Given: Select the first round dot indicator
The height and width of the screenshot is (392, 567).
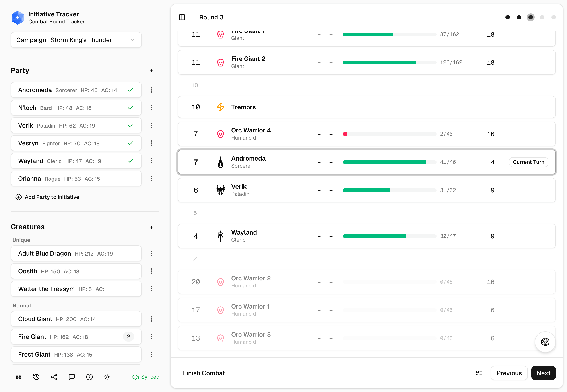Looking at the screenshot, I should coord(508,17).
